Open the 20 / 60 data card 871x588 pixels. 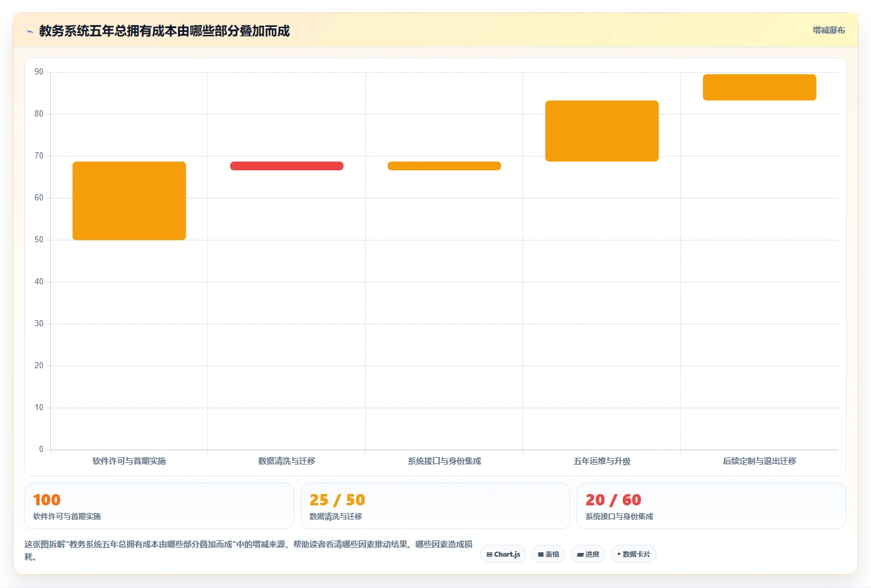(711, 506)
